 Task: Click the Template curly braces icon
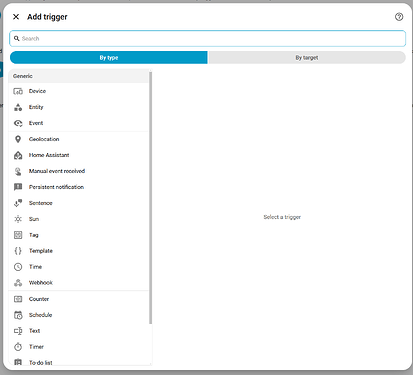(18, 251)
